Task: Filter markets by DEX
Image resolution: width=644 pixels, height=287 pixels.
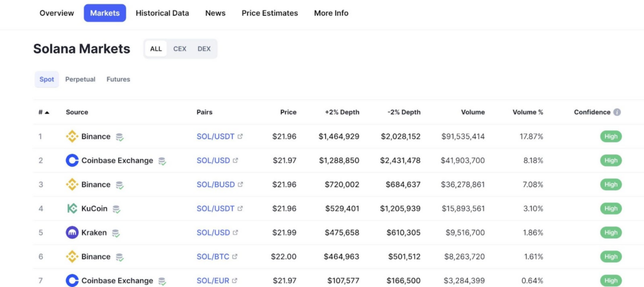Action: coord(204,49)
